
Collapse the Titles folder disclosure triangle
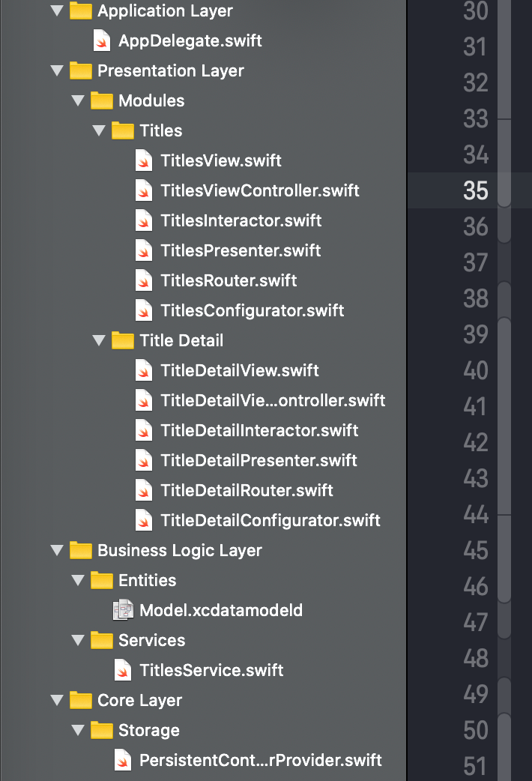click(x=99, y=130)
